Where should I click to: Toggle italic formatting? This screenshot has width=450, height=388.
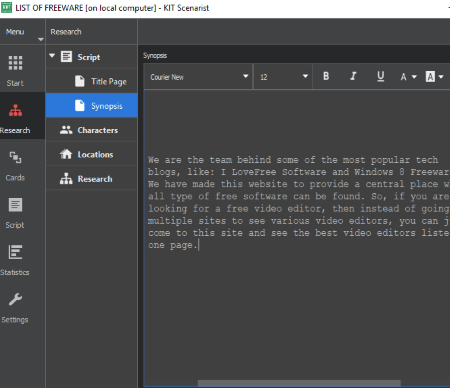coord(353,76)
